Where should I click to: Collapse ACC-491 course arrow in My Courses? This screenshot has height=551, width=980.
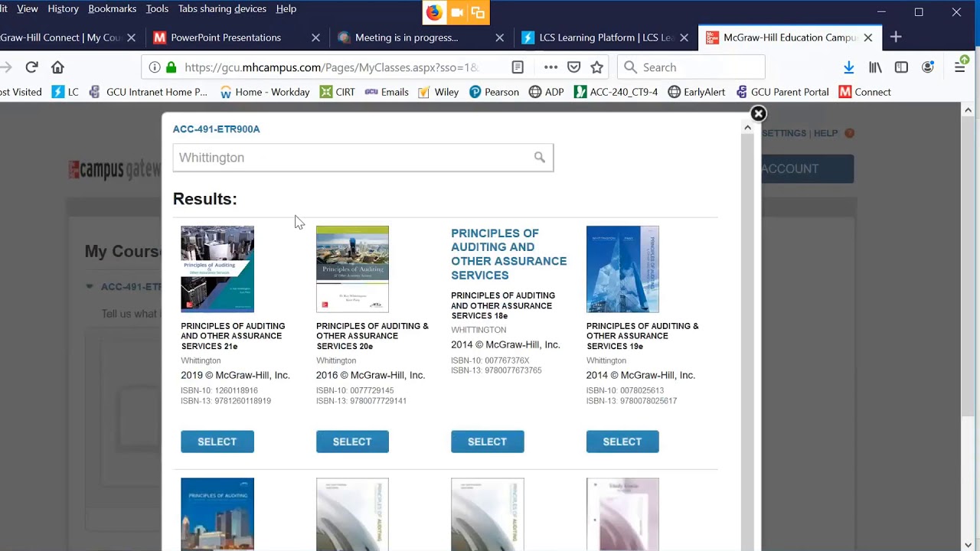[x=90, y=286]
